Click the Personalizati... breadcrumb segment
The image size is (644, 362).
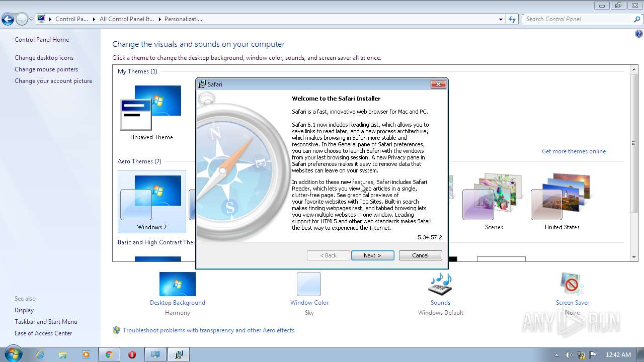[183, 19]
